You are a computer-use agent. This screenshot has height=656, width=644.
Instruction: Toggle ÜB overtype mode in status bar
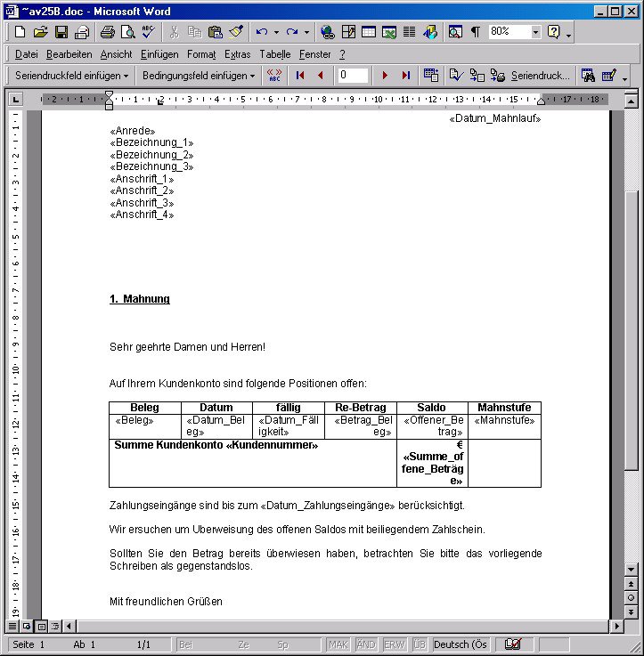[x=420, y=644]
